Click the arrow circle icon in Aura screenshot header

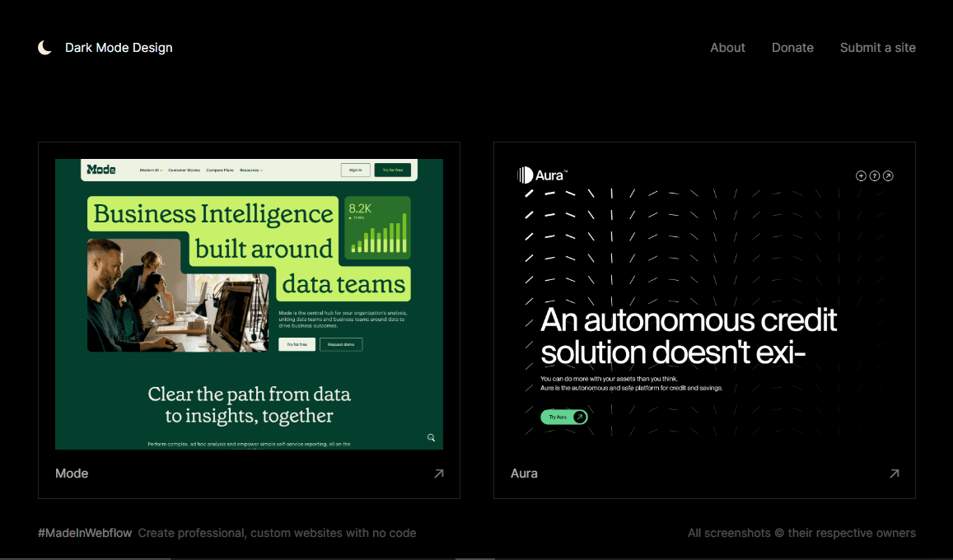click(888, 176)
